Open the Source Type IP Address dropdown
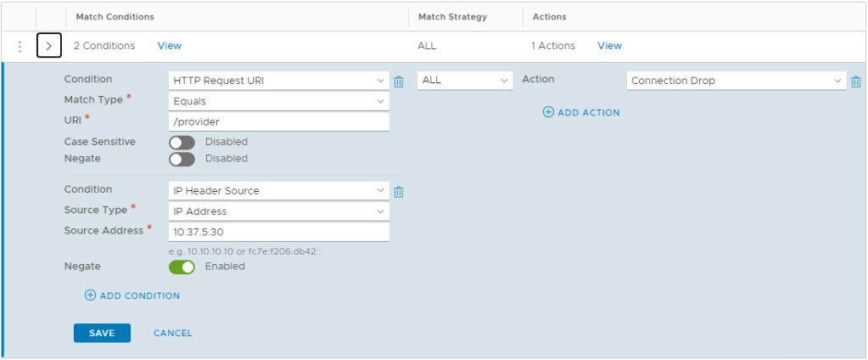 278,211
